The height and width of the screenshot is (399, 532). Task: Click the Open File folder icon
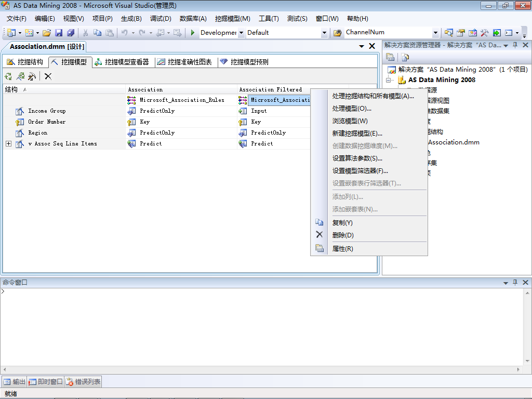(x=47, y=33)
